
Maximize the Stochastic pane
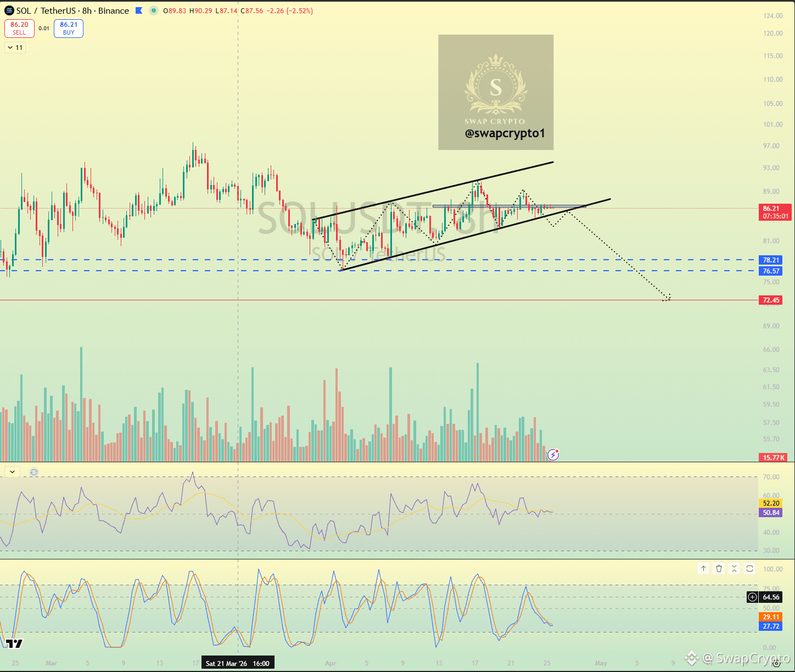[749, 568]
